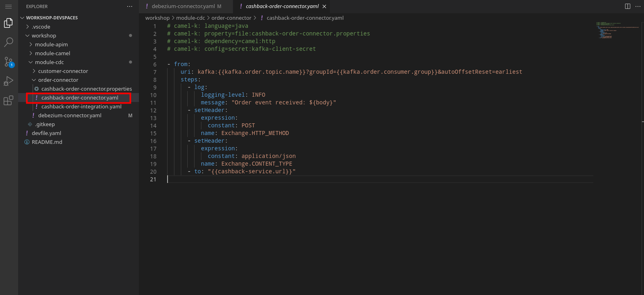The image size is (644, 295).
Task: Open the Explorer view in the activity bar
Action: point(8,23)
